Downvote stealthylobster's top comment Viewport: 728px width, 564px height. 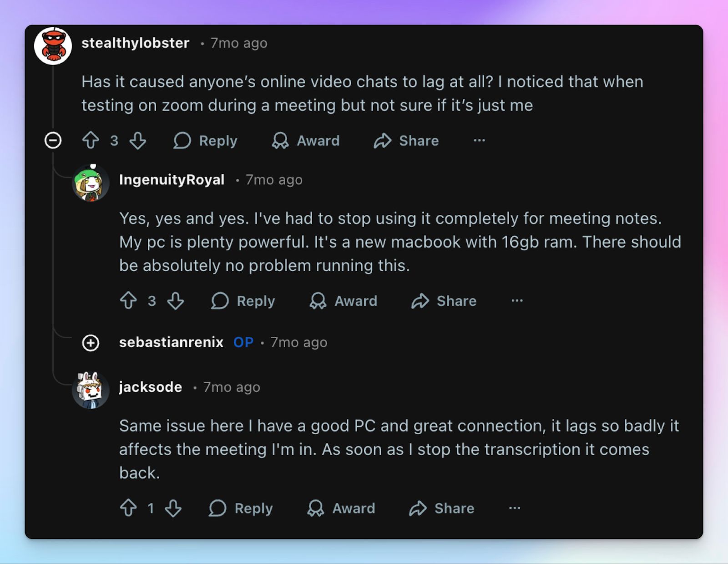coord(138,141)
